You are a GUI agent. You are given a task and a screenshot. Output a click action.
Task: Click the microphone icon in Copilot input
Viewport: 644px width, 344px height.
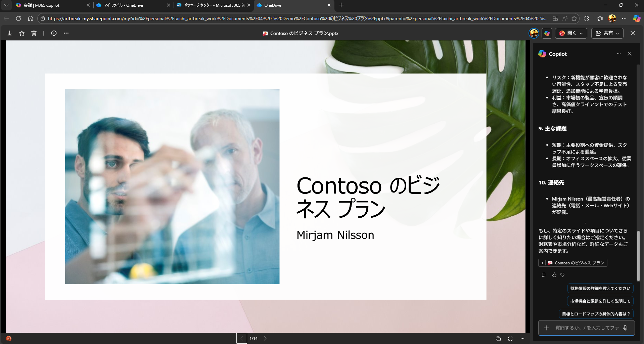click(x=625, y=328)
